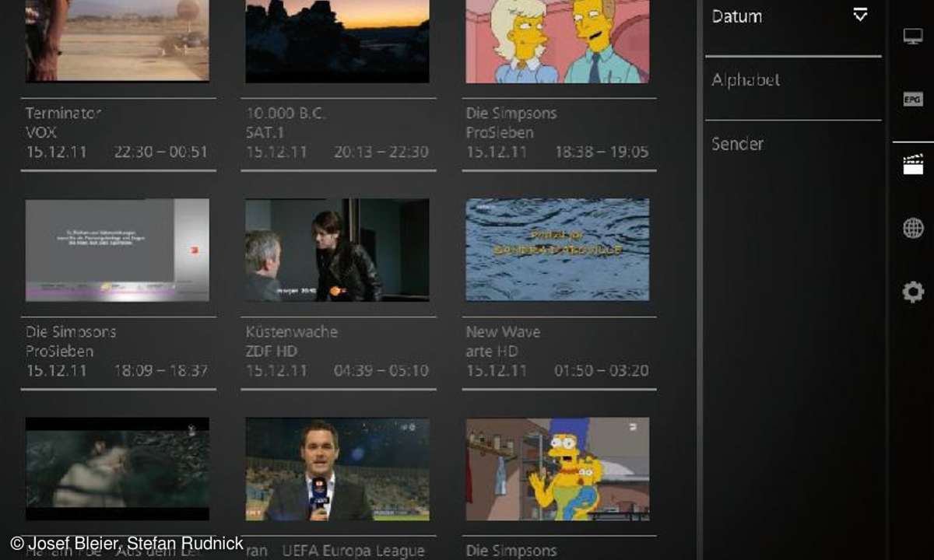Click the '20:13 – 22:30' time range
Screen dimensions: 934x560
381,152
